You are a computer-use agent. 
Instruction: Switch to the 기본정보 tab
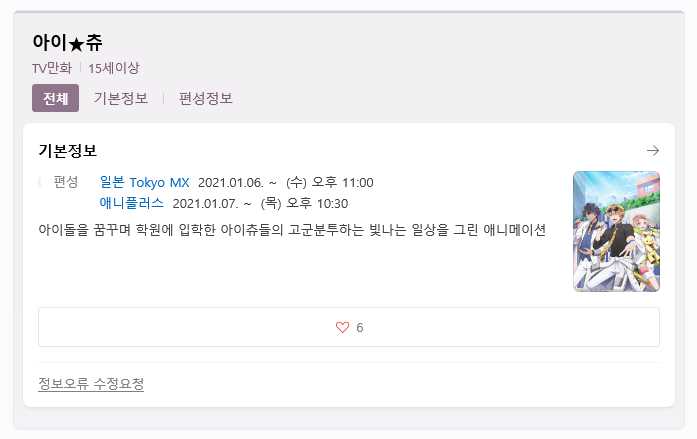point(120,98)
